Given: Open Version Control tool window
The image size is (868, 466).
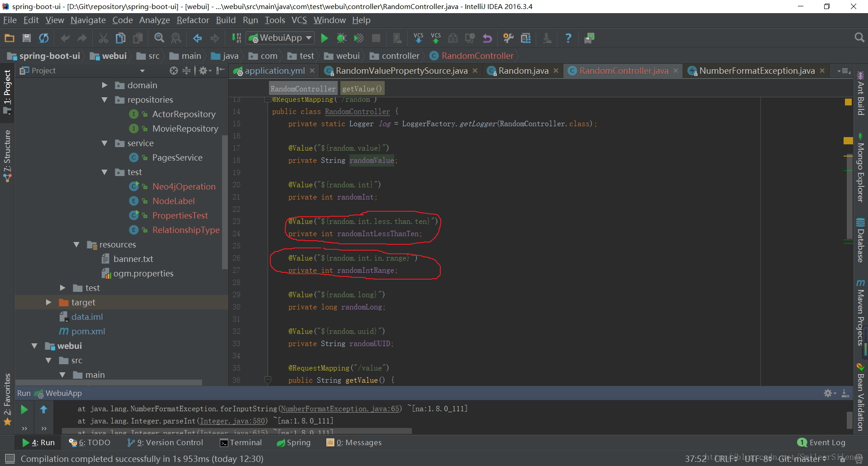Looking at the screenshot, I should (x=165, y=442).
